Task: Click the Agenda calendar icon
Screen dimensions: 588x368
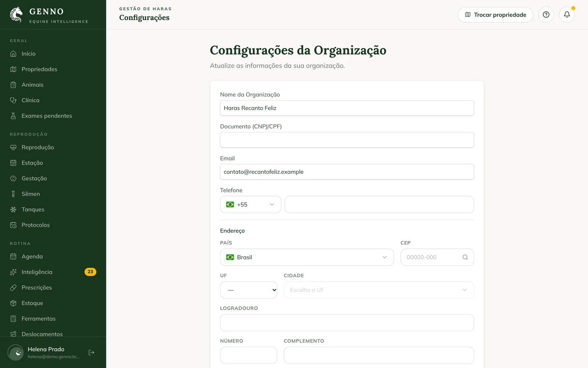Action: (x=13, y=256)
